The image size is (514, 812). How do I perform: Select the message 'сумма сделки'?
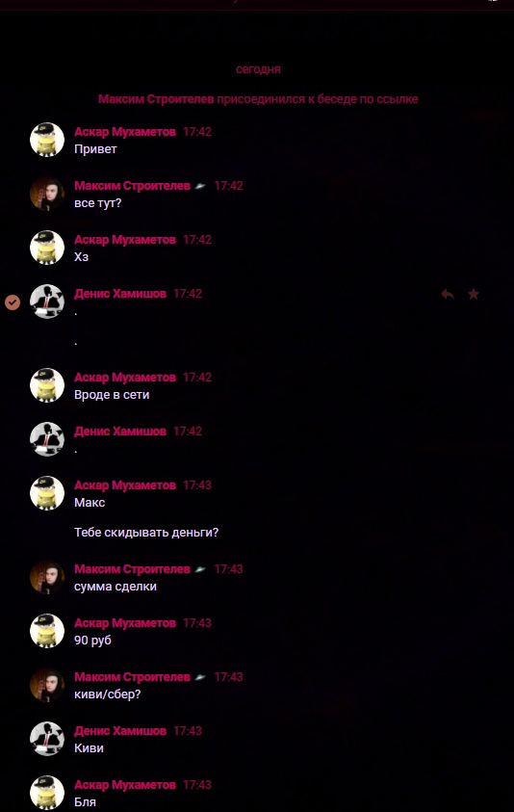pos(116,587)
